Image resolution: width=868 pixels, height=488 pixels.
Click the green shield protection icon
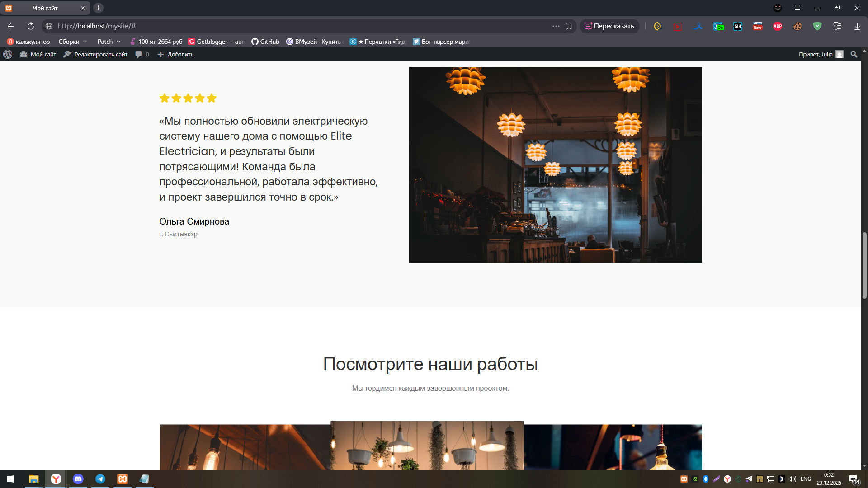pyautogui.click(x=817, y=26)
